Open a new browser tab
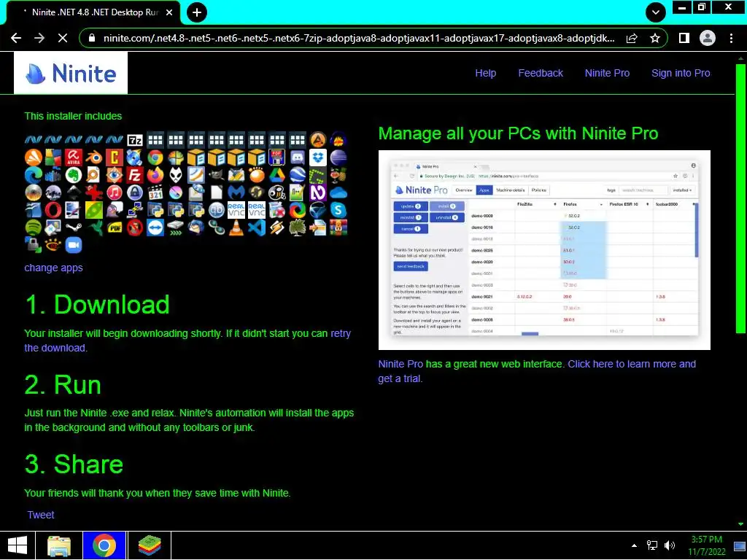 197,12
